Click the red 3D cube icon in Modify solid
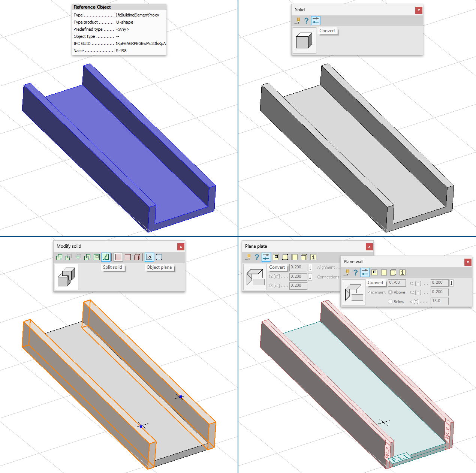Image resolution: width=476 pixels, height=473 pixels. click(137, 257)
